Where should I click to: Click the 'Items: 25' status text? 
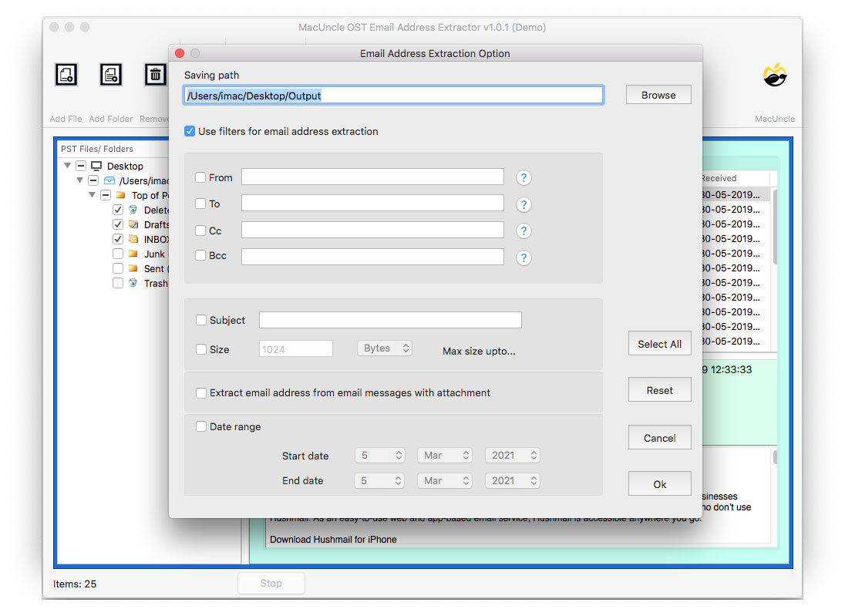pos(75,584)
